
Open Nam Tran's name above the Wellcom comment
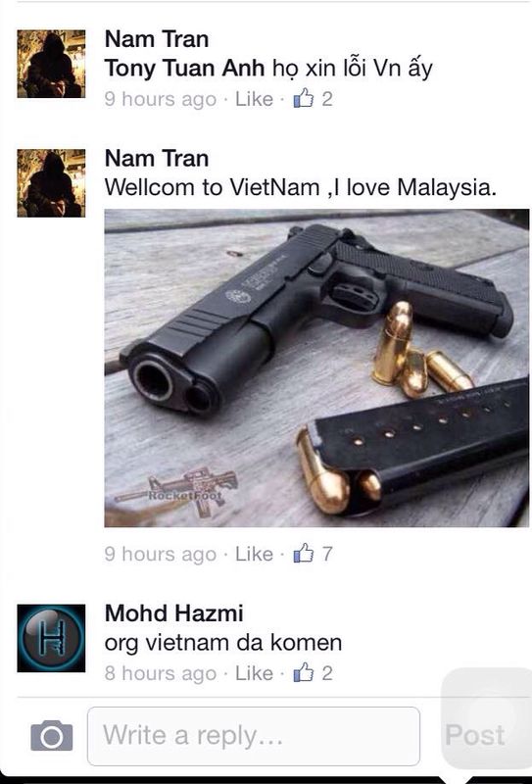coord(157,159)
